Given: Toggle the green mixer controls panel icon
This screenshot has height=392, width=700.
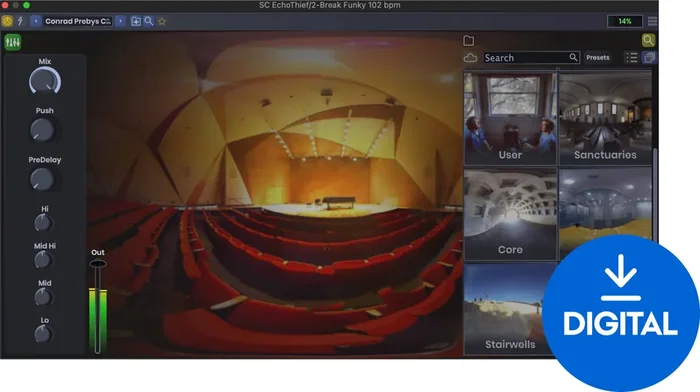Looking at the screenshot, I should 13,42.
